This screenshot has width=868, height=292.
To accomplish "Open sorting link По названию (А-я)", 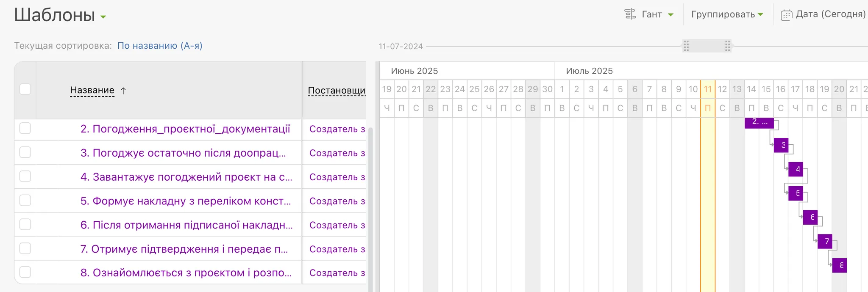I will (x=160, y=46).
